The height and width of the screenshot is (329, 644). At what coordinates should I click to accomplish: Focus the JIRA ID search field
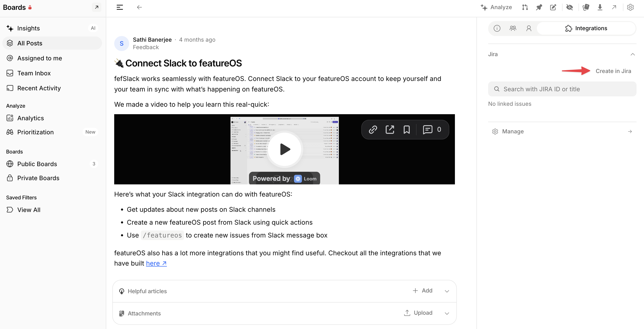click(562, 89)
